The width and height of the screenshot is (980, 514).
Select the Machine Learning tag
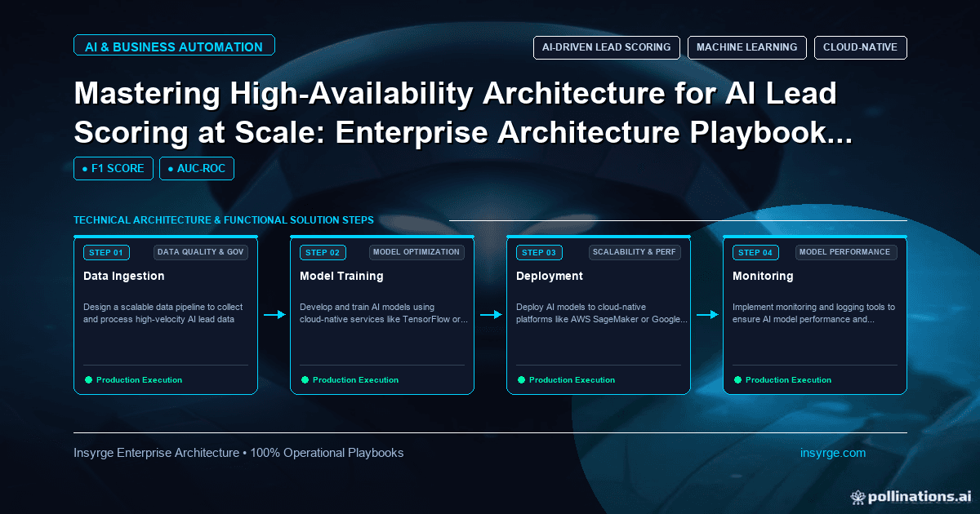(747, 47)
